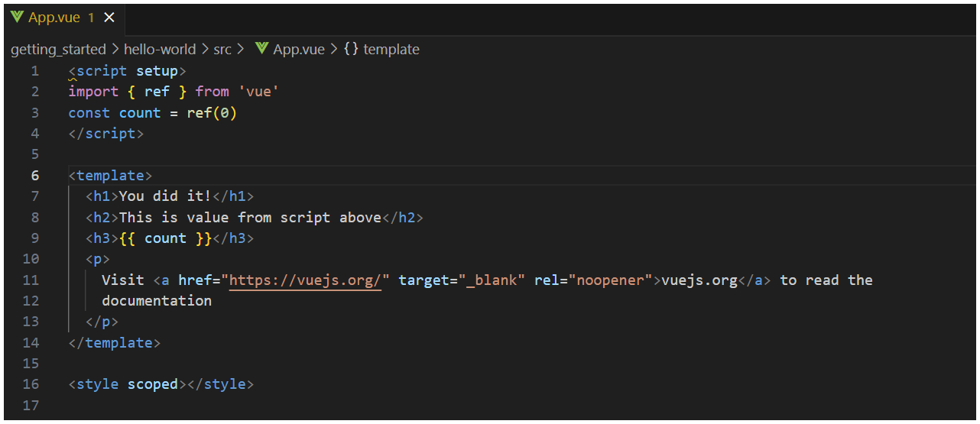Click the {{ count }} interpolation expression
Image resolution: width=980 pixels, height=424 pixels.
165,238
